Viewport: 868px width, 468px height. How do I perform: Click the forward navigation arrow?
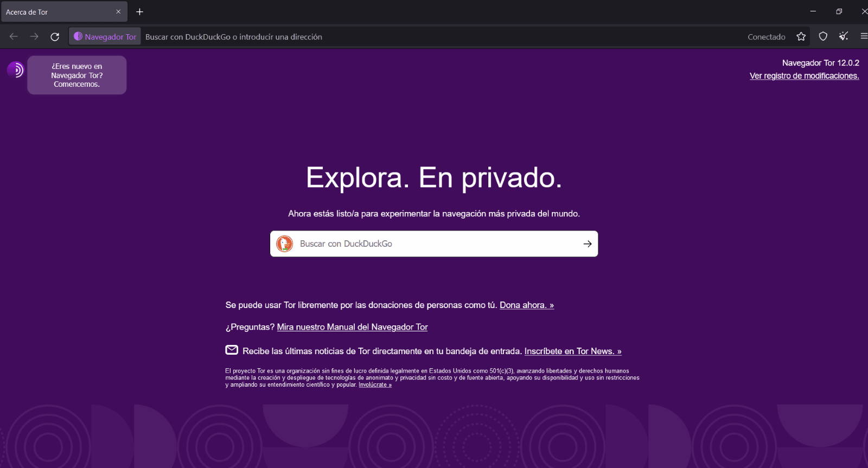(x=34, y=36)
